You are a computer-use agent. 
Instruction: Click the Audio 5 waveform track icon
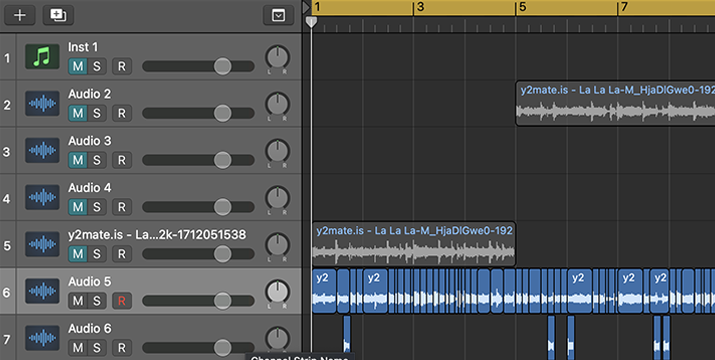(42, 291)
